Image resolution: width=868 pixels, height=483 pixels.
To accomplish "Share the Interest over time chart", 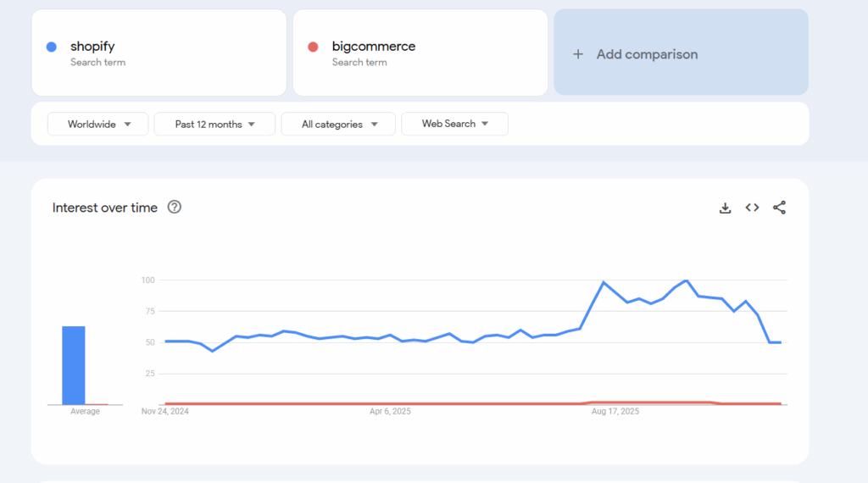I will pos(779,208).
